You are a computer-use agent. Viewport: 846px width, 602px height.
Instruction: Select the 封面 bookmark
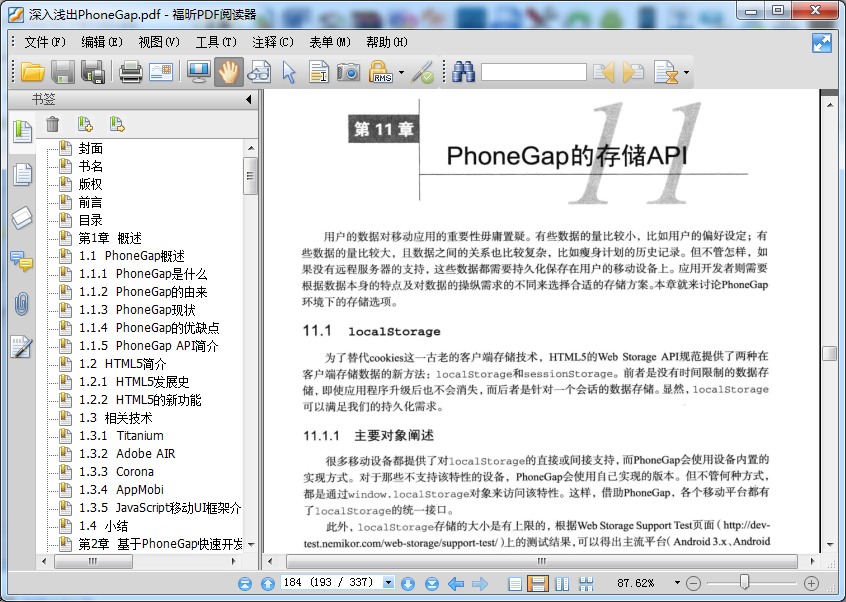(x=91, y=148)
